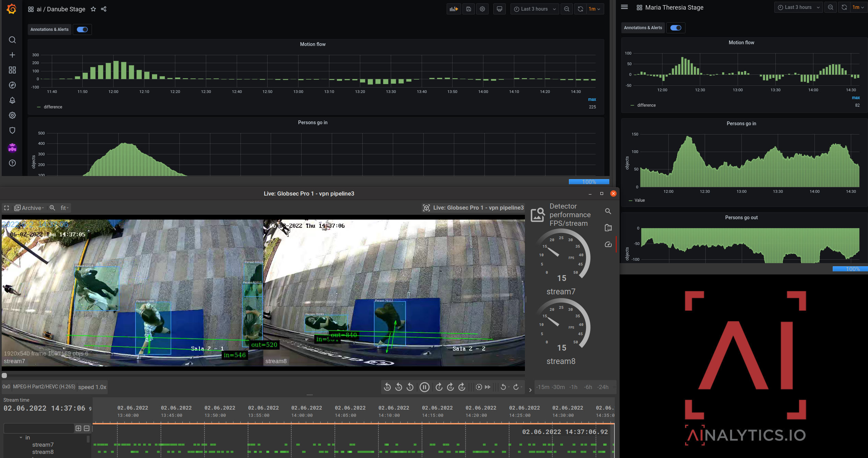Image resolution: width=868 pixels, height=458 pixels.
Task: Open Last 3 hours picker, Danube Stage
Action: (x=535, y=9)
